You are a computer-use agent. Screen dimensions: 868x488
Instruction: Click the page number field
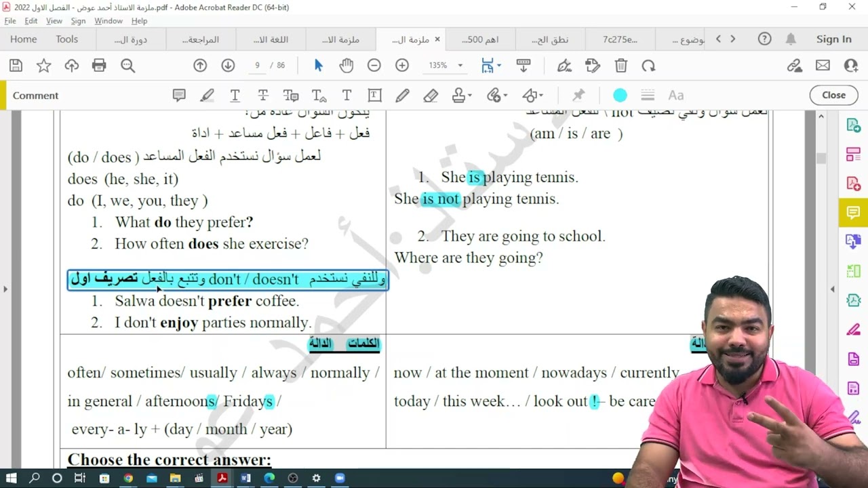pos(257,66)
